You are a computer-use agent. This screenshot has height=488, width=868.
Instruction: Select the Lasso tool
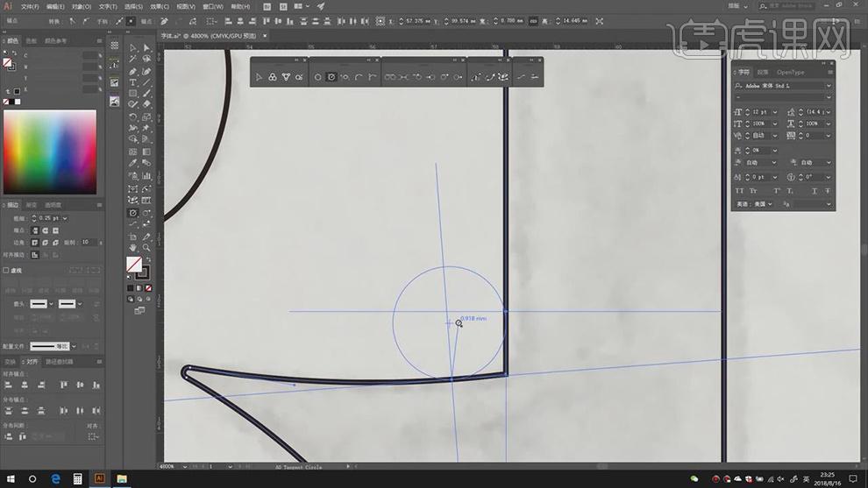click(x=146, y=60)
